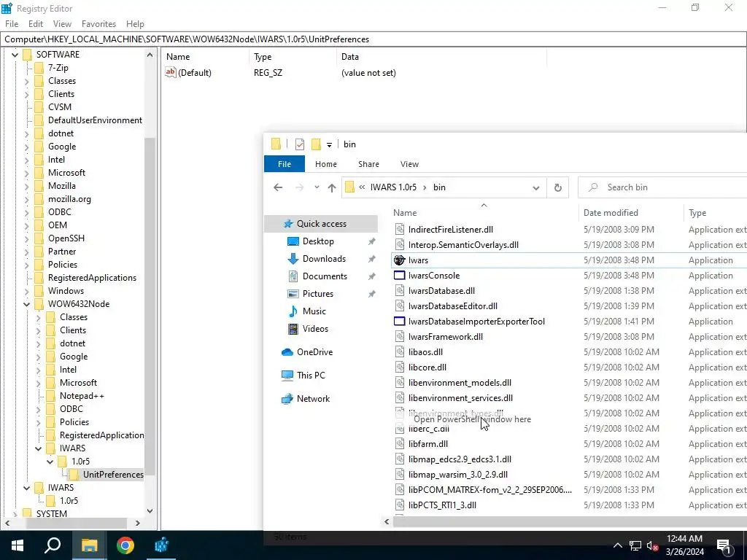The width and height of the screenshot is (747, 560).
Task: Launch Google Chrome from taskbar
Action: (x=125, y=545)
